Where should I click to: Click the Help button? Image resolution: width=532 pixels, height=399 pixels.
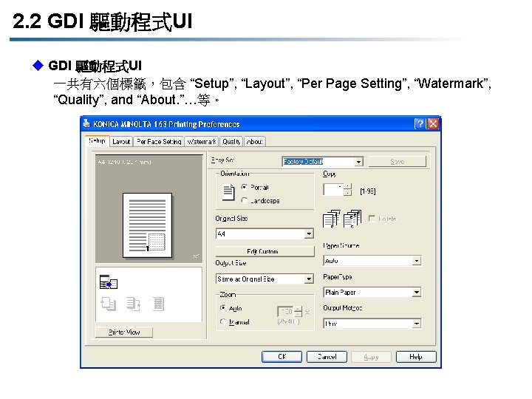pyautogui.click(x=416, y=357)
